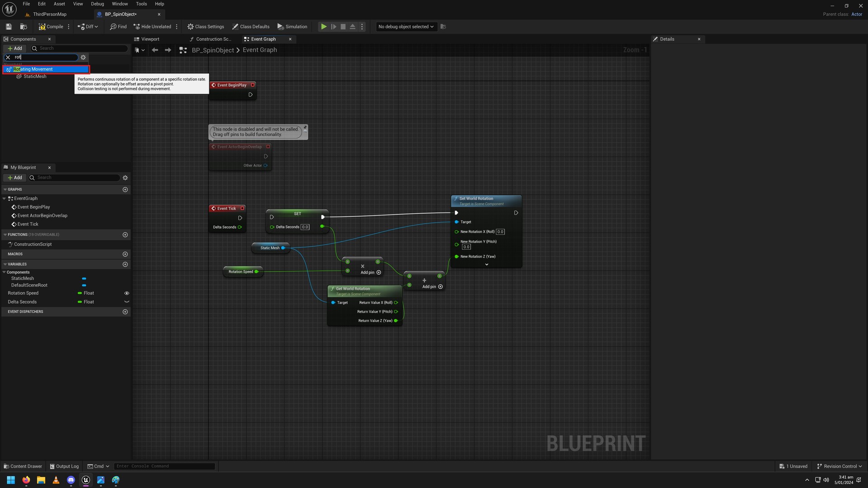The height and width of the screenshot is (488, 868).
Task: Click the green Float type swatch for Delta Seconds
Action: click(80, 302)
